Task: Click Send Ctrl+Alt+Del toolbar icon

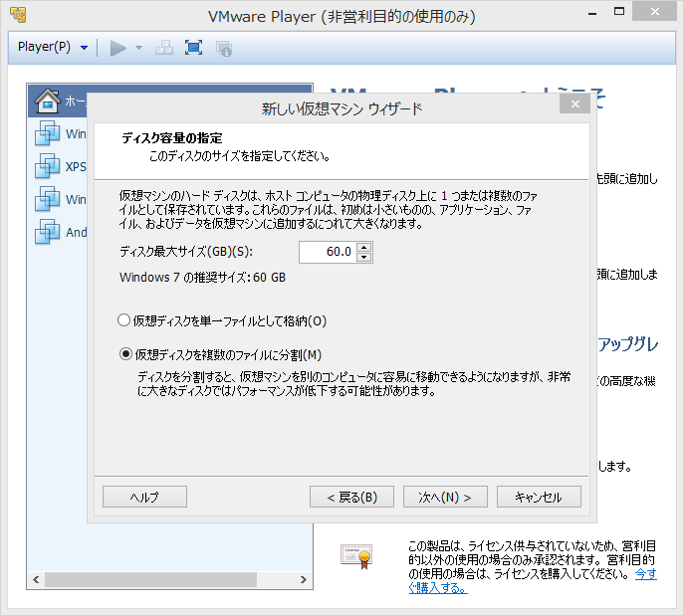Action: pos(164,48)
